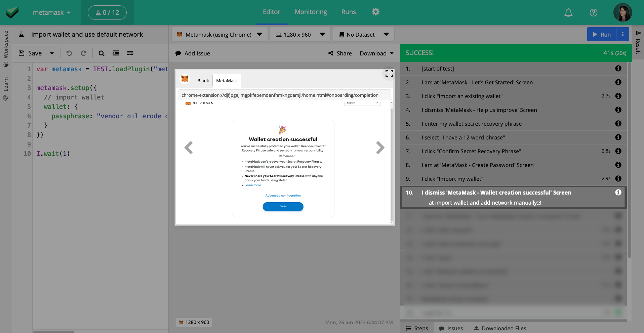Image resolution: width=644 pixels, height=333 pixels.
Task: Open the Metamask (using Chrome) browser dropdown
Action: (x=219, y=34)
